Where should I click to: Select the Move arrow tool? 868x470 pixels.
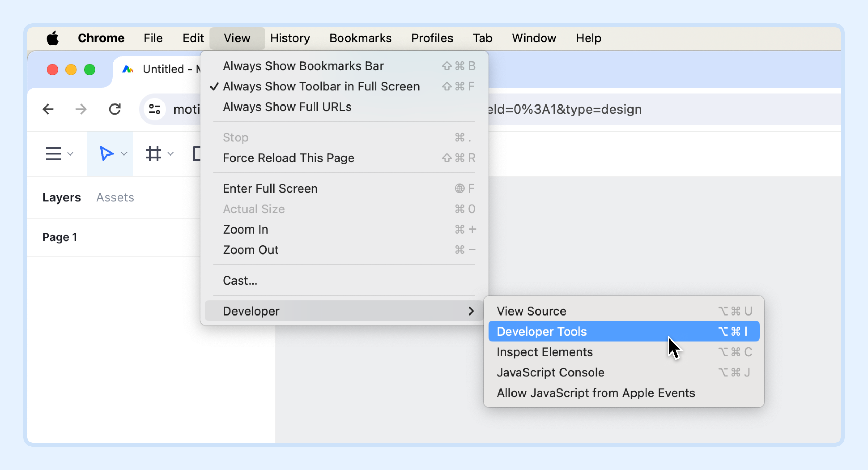(x=106, y=153)
